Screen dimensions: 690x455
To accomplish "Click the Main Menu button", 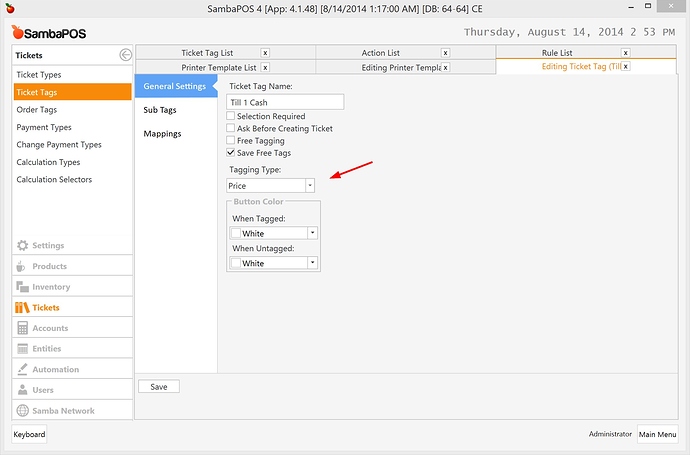I will [659, 434].
